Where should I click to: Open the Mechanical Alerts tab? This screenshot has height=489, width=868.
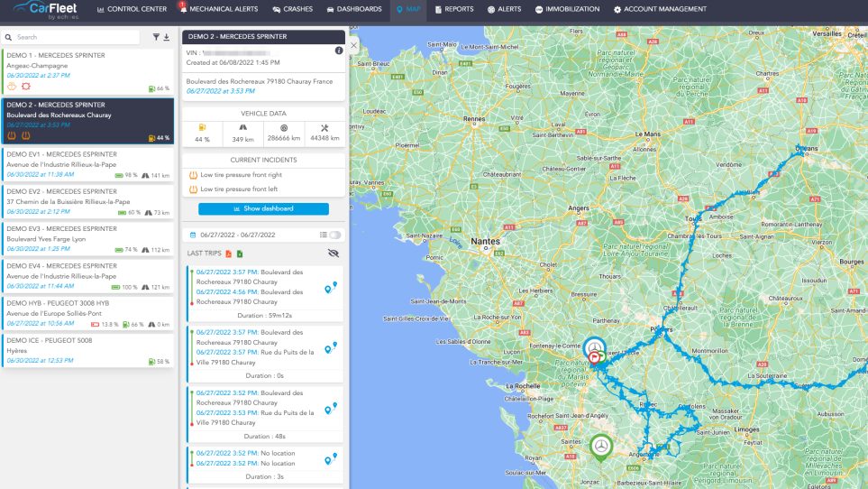click(x=220, y=9)
